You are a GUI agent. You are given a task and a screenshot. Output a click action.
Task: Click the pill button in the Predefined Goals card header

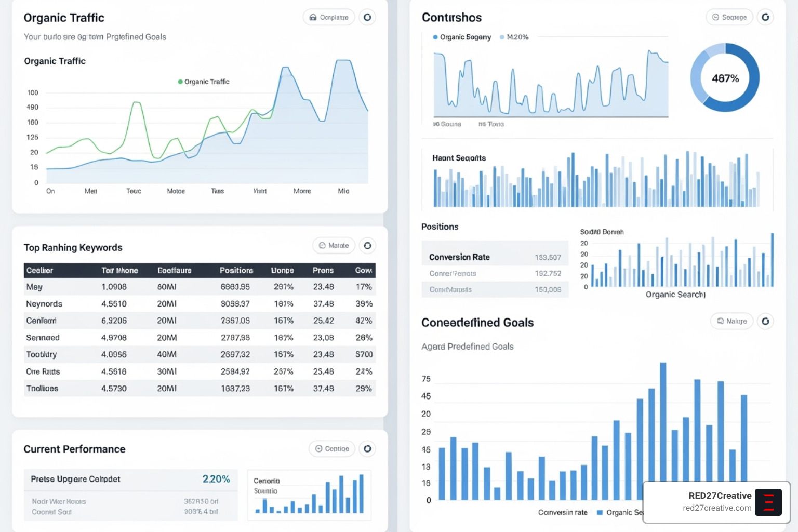click(731, 321)
